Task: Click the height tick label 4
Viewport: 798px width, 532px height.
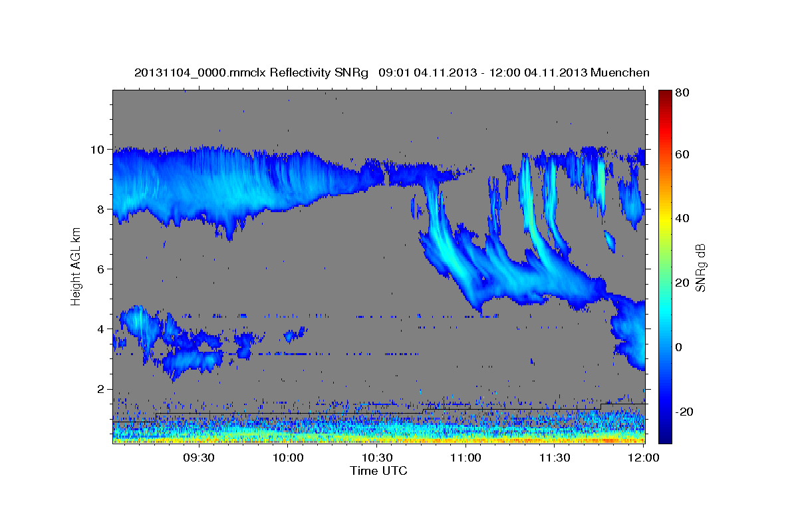Action: click(102, 329)
